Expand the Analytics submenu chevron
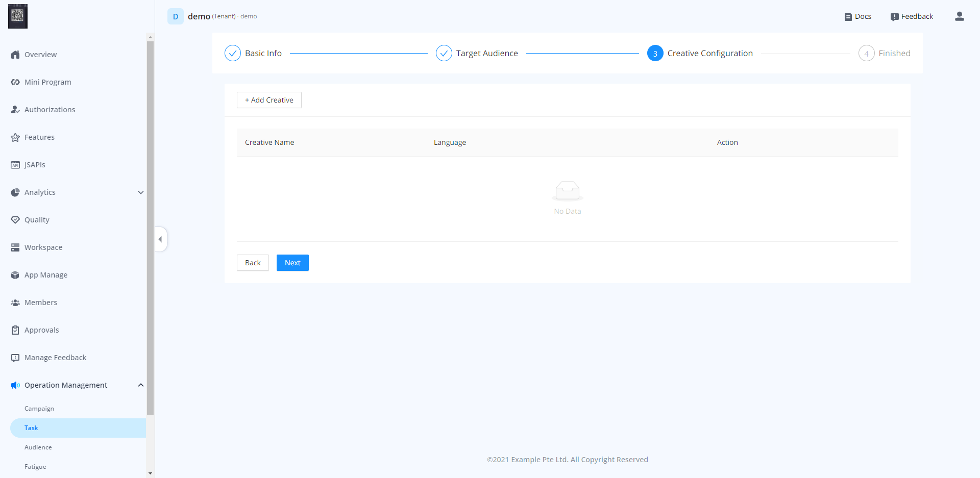Screen dimensions: 980x478 click(x=141, y=192)
